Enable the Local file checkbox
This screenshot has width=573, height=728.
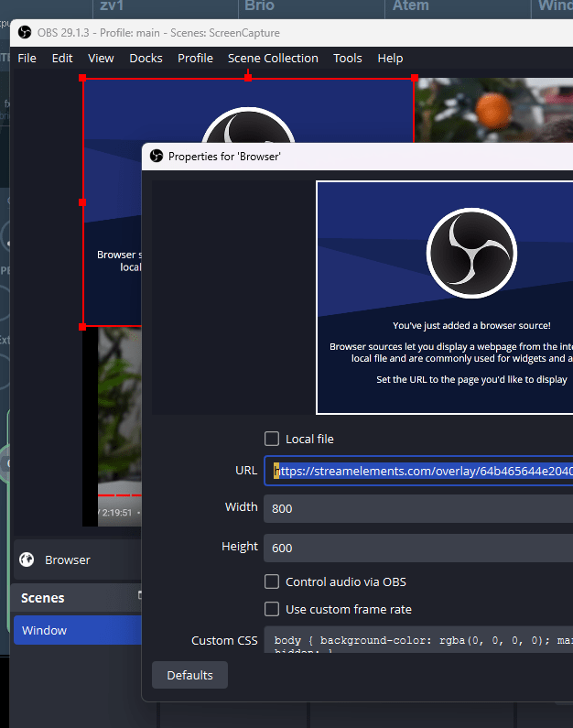tap(272, 439)
